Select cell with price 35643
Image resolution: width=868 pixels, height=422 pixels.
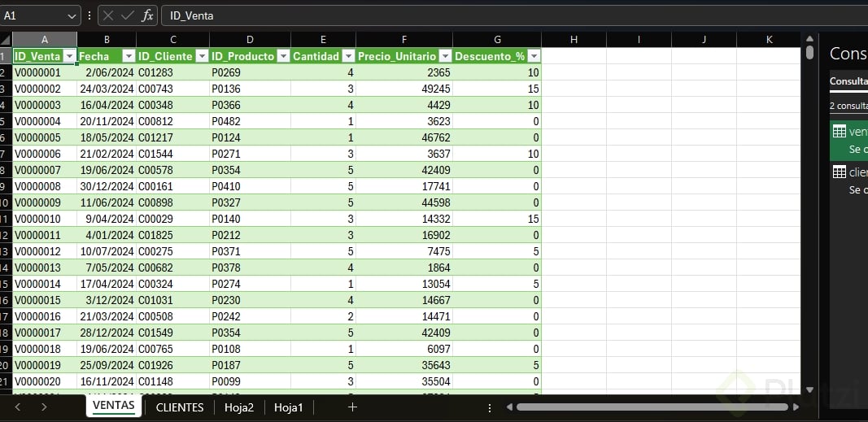tap(404, 366)
